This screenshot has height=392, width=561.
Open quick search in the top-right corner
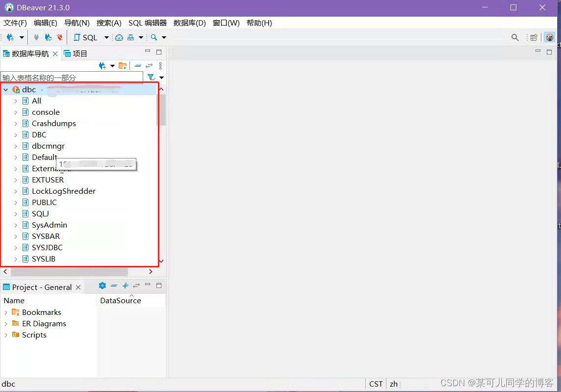[515, 37]
